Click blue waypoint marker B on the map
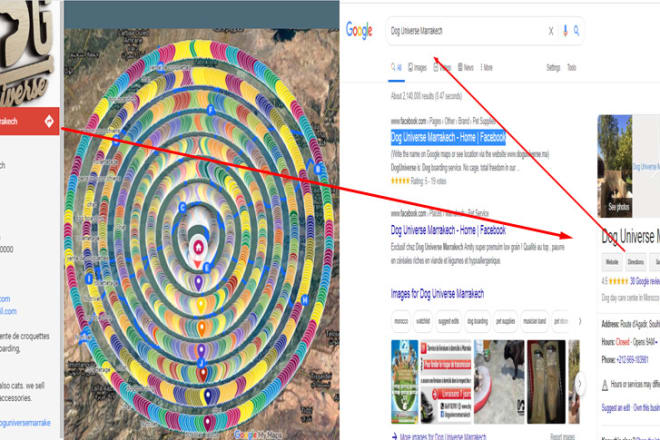Image resolution: width=660 pixels, height=440 pixels. coord(318,169)
